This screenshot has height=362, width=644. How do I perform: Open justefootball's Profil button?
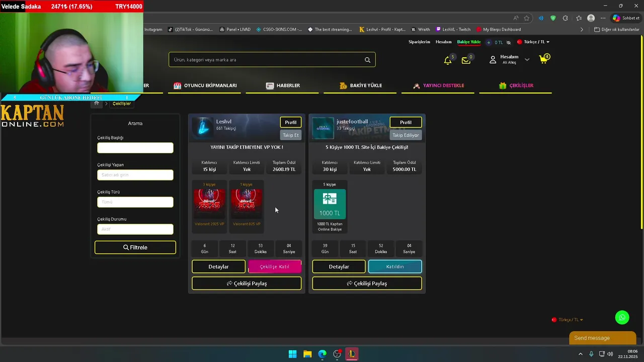406,122
